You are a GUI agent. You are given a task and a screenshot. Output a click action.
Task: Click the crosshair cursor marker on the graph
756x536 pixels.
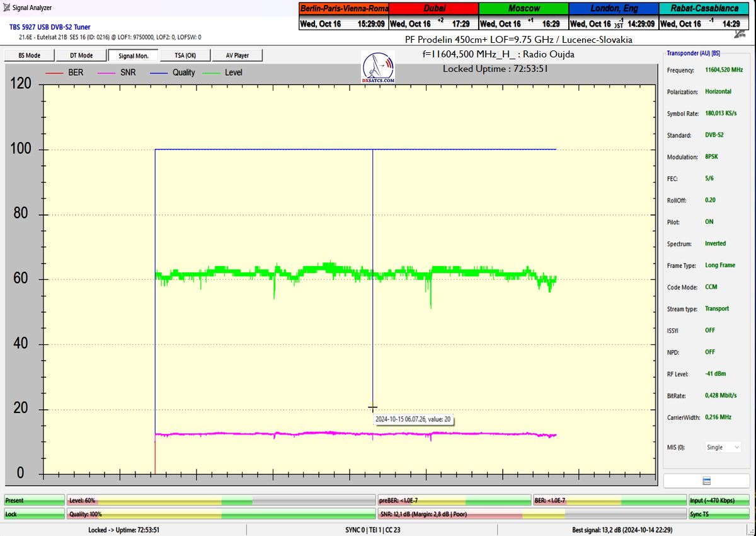click(373, 408)
